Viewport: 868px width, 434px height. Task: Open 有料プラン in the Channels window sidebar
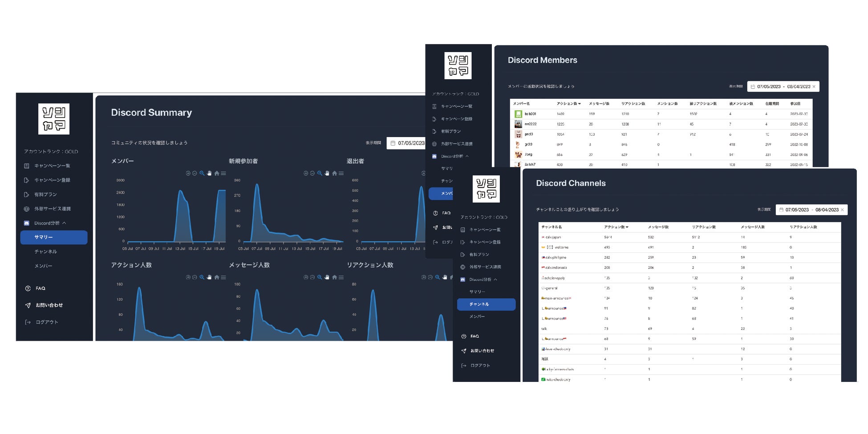(x=479, y=255)
